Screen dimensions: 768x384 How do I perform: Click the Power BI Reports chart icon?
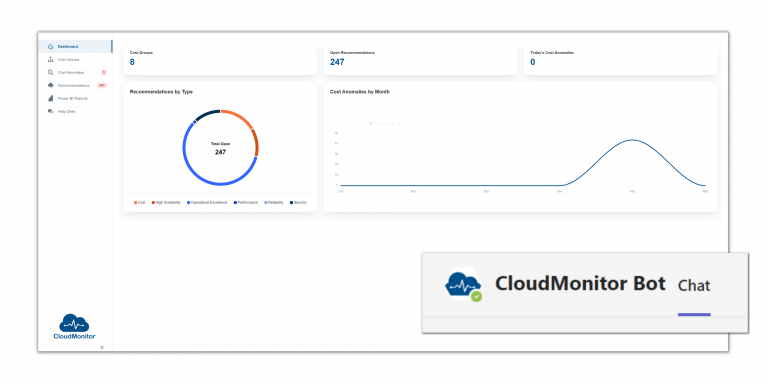coord(50,98)
